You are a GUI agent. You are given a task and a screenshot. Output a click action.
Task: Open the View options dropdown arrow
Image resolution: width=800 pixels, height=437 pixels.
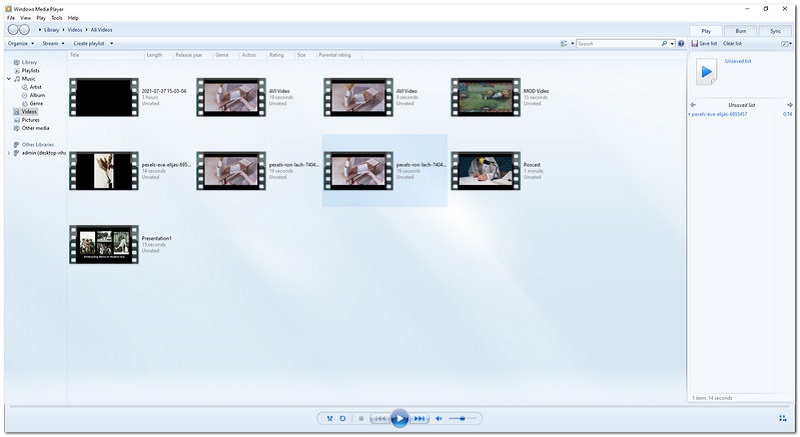click(572, 43)
